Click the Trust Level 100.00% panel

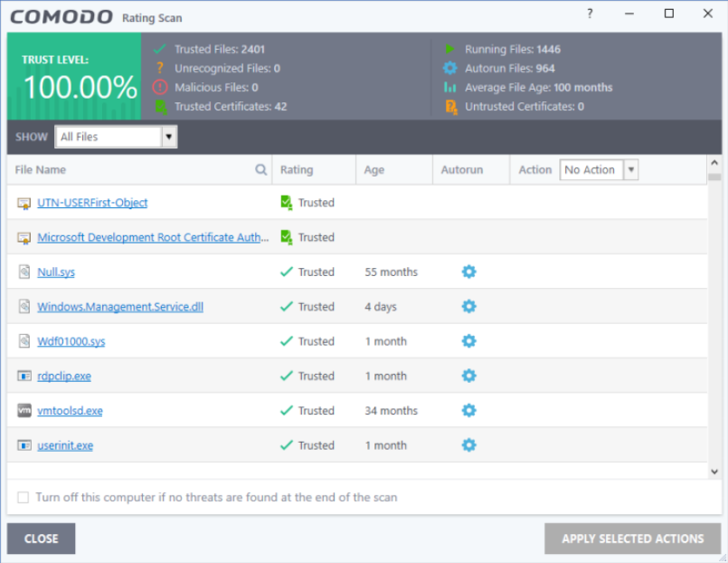pyautogui.click(x=74, y=76)
